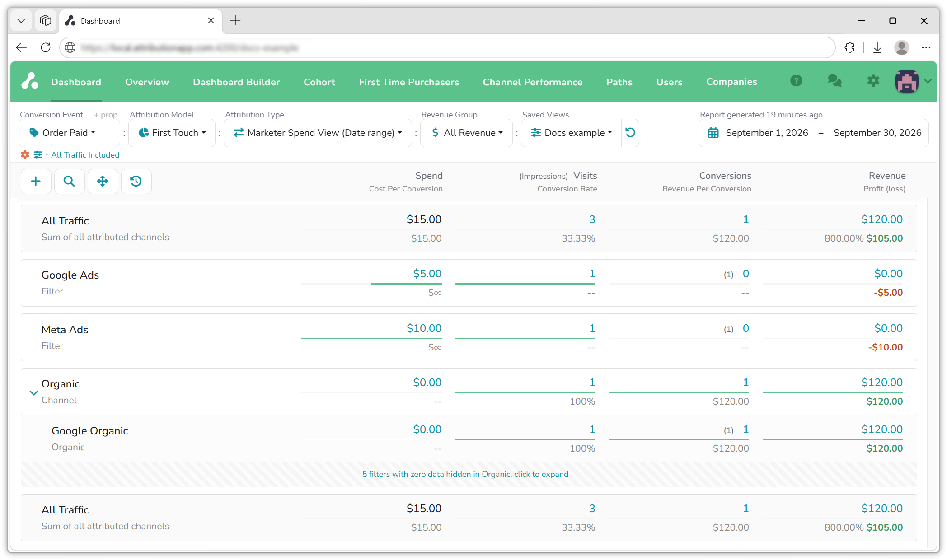Click the + prop link
The height and width of the screenshot is (560, 947).
coord(106,115)
